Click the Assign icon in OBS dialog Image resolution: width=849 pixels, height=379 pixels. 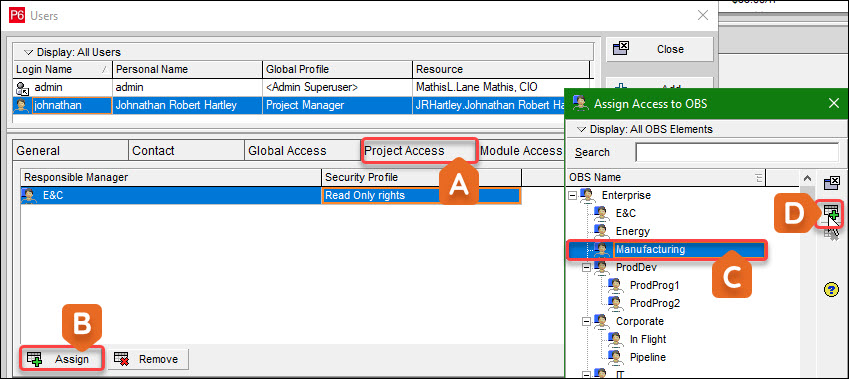[x=831, y=213]
